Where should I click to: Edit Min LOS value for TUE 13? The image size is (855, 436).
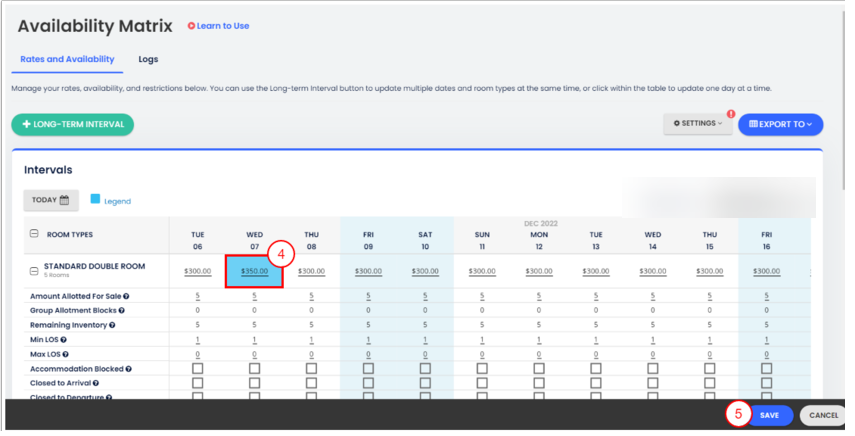tap(596, 340)
